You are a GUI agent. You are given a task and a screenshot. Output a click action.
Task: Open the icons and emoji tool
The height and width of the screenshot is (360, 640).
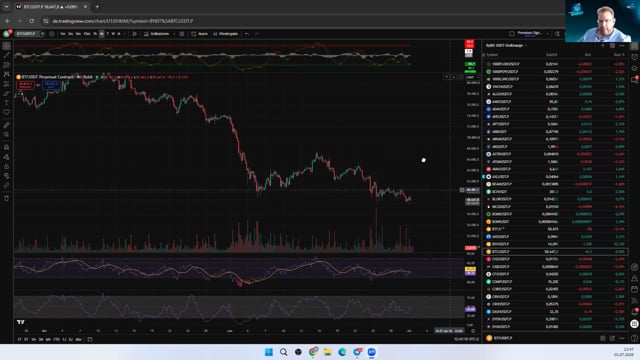7,112
